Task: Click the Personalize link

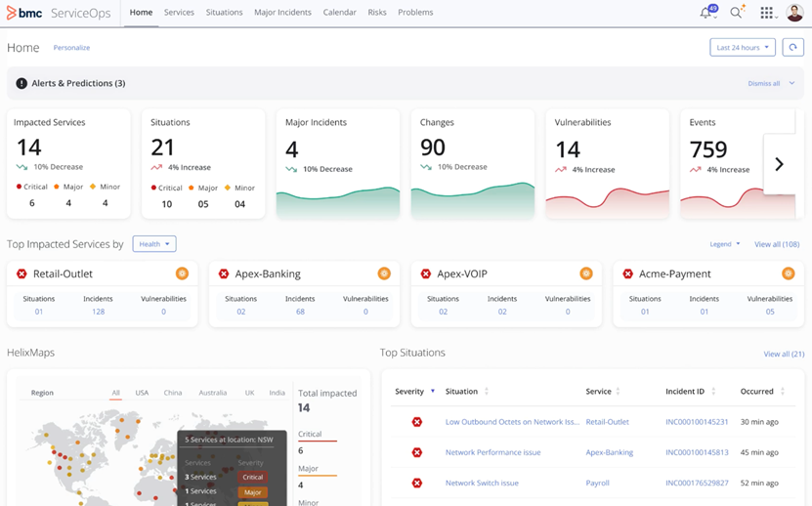Action: (x=71, y=48)
